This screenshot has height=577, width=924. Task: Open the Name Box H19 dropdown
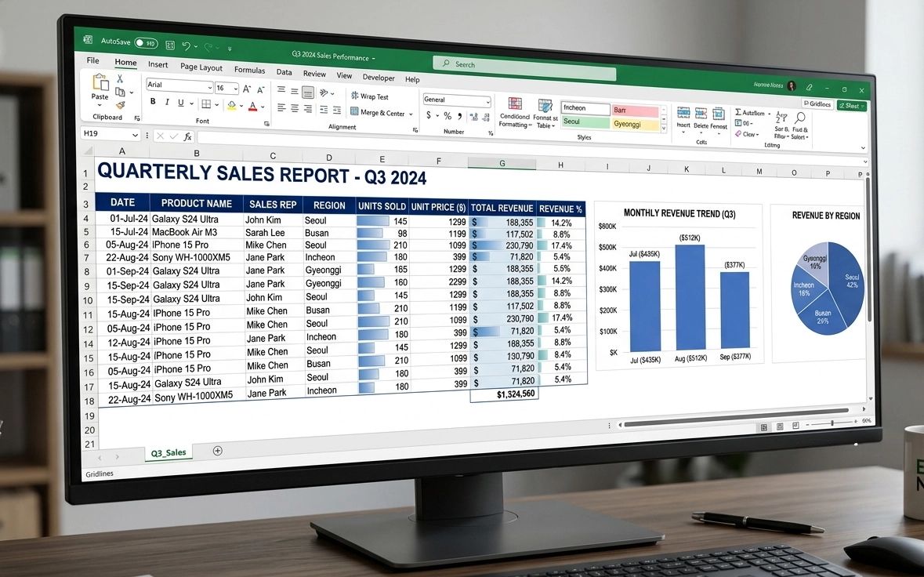135,135
